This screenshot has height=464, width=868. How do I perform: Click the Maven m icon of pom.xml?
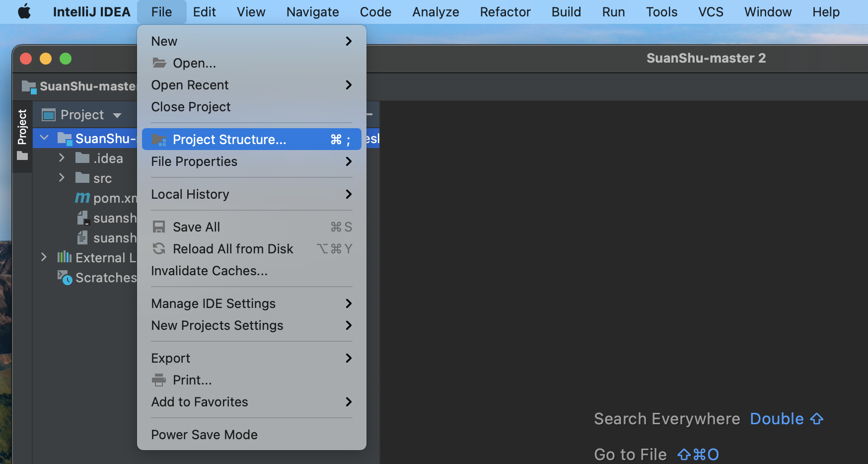(82, 198)
